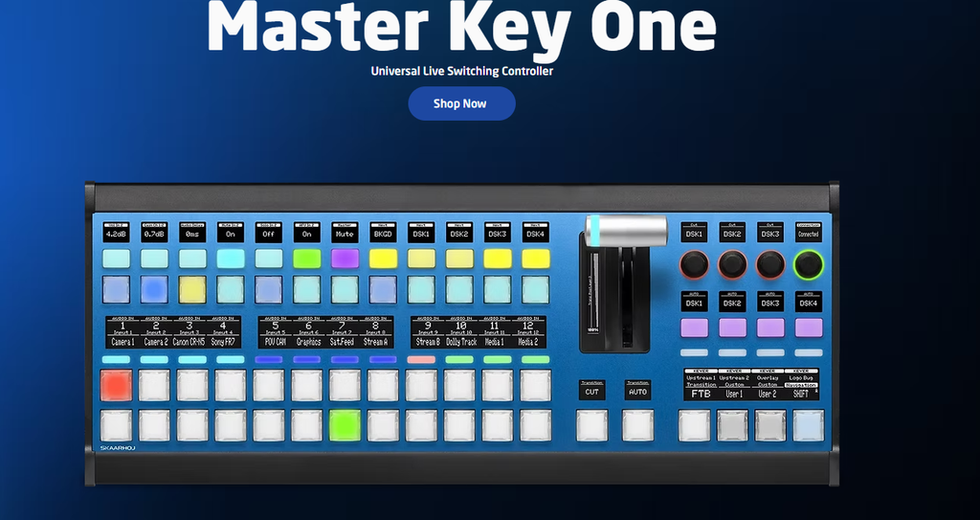Click the Sony FR7 input label
The width and height of the screenshot is (980, 520).
223,342
